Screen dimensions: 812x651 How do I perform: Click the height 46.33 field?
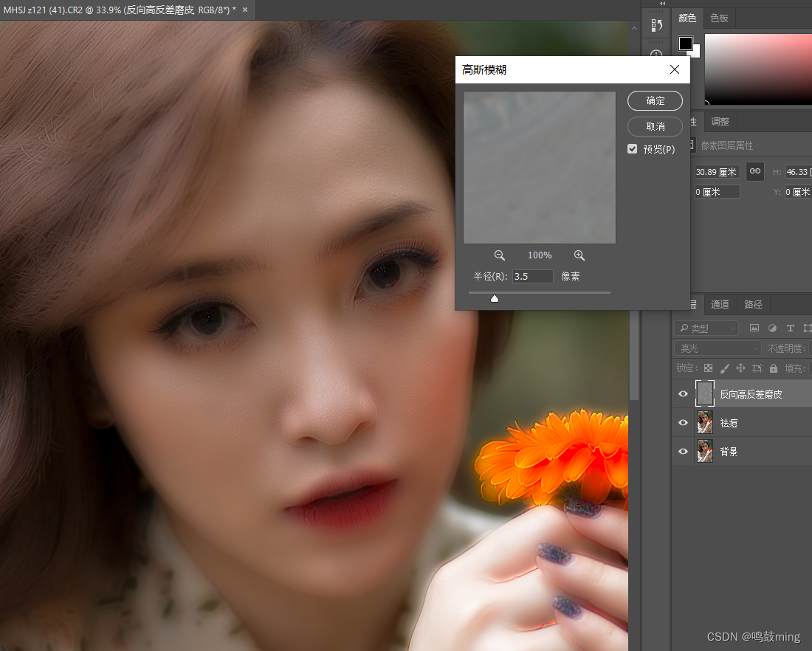(798, 172)
